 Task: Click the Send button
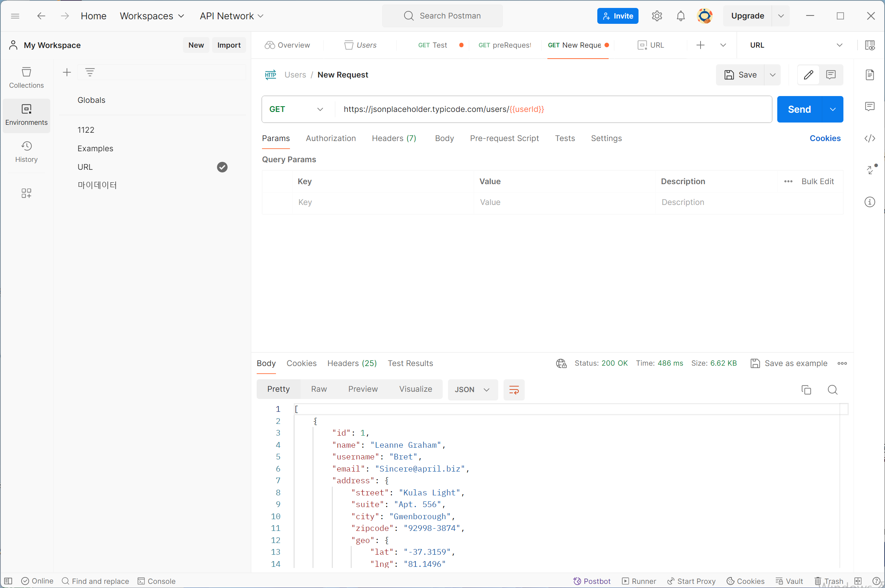pos(799,109)
